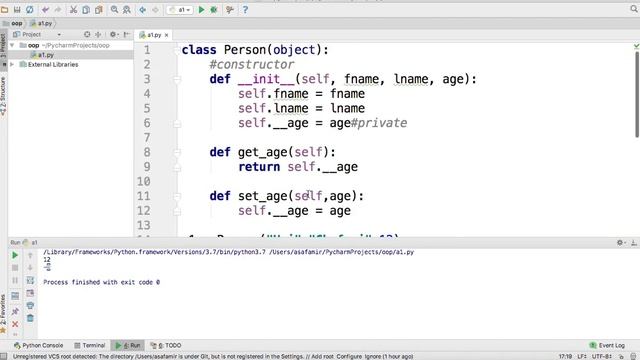
Task: Click the Collapse All icon in the Project panel
Action: coord(98,34)
